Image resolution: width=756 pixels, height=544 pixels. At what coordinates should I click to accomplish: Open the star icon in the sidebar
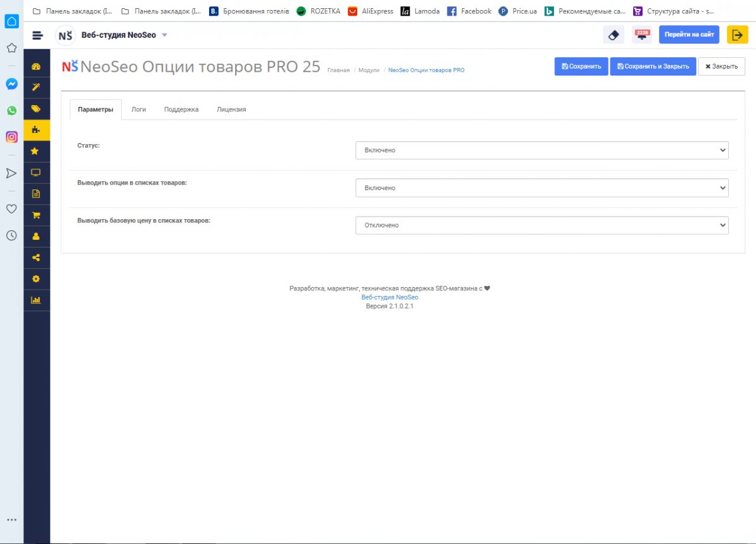(x=36, y=151)
